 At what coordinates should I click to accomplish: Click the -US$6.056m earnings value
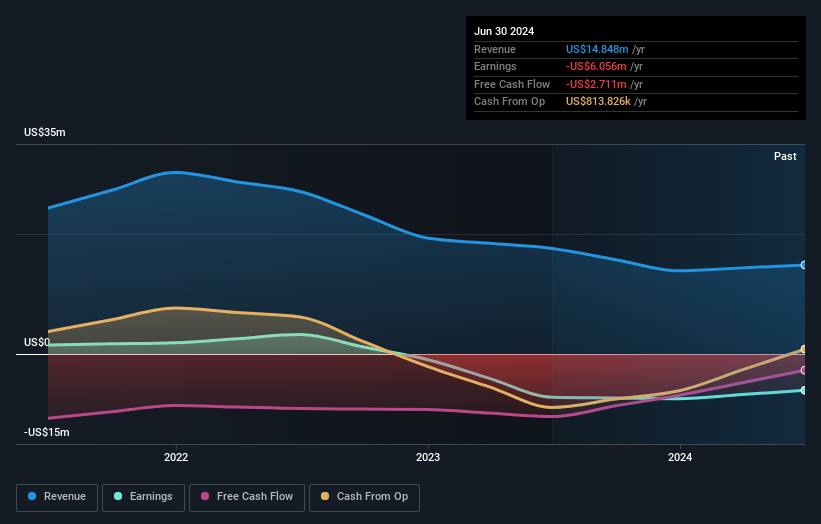tap(596, 66)
